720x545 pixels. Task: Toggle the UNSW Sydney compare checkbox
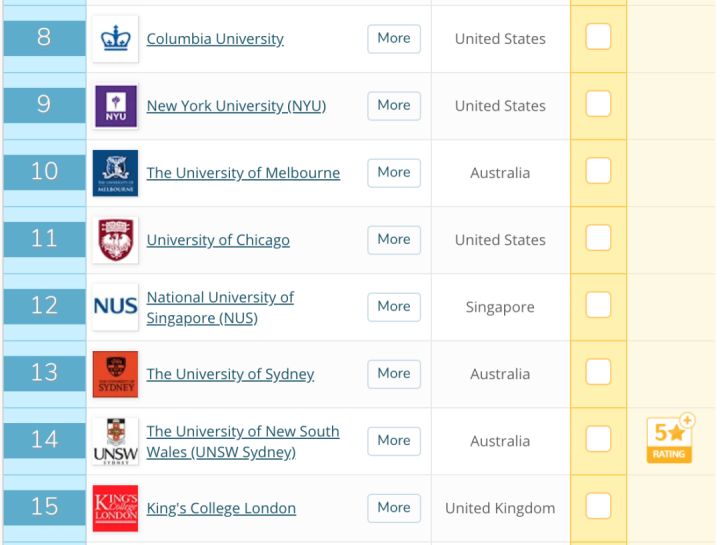click(598, 438)
